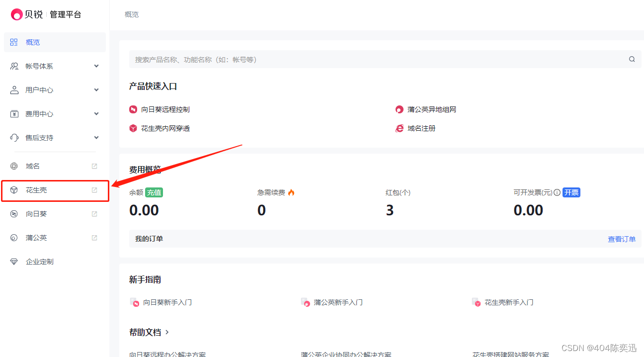The image size is (644, 357).
Task: Click the 概览 breadcrumb at top
Action: click(132, 14)
